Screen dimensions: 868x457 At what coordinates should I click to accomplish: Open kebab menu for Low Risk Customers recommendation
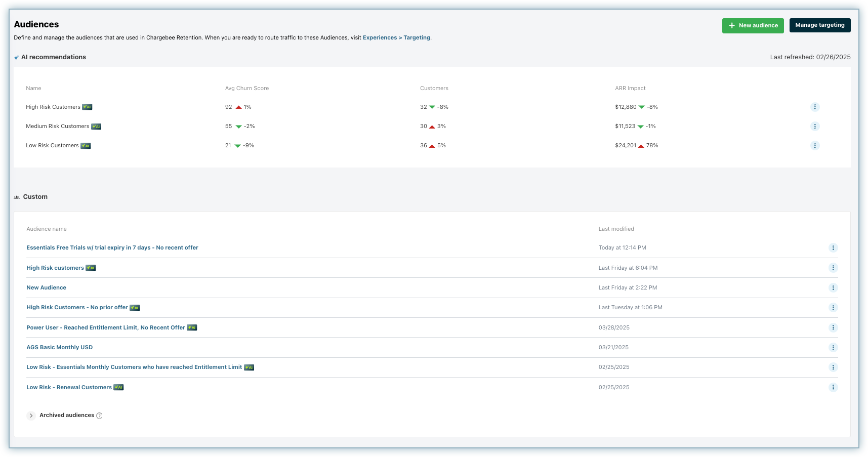click(815, 145)
